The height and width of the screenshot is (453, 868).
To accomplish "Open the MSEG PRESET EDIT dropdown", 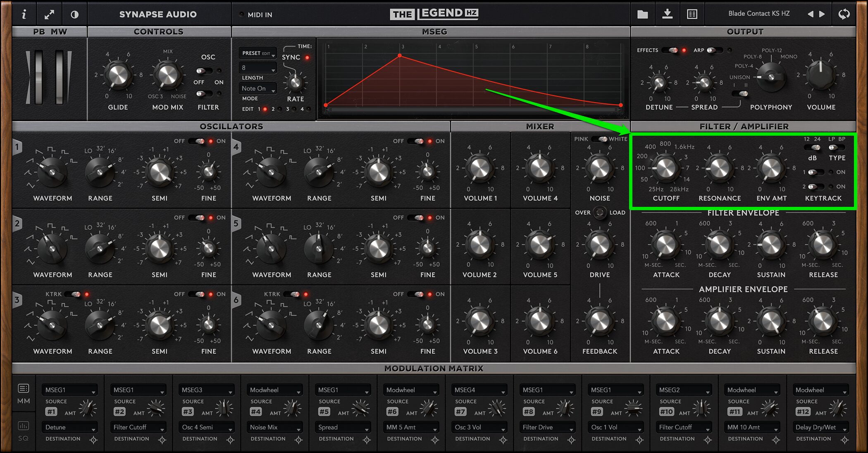I will (258, 53).
